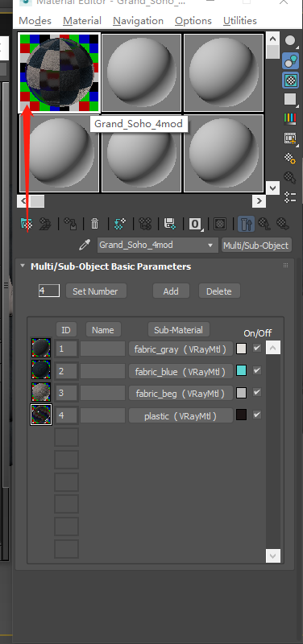Disable the fabric_gray On/Off checkbox

pyautogui.click(x=257, y=349)
